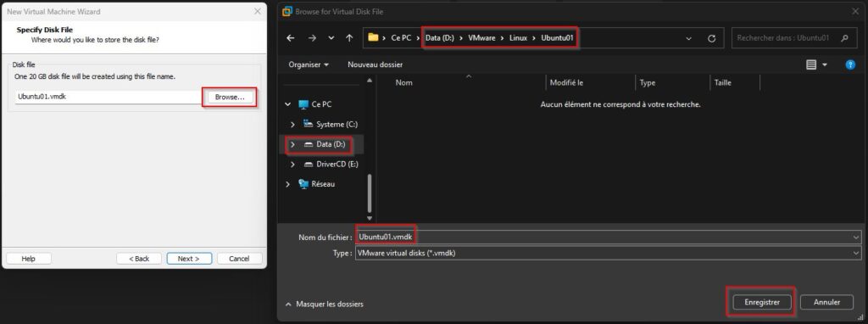Open the Organiser menu
This screenshot has height=324, width=868.
(x=309, y=64)
